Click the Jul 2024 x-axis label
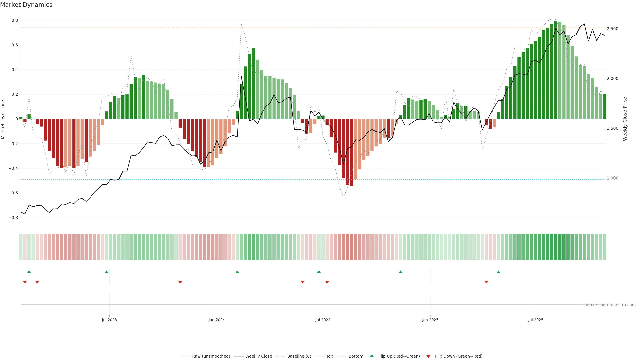This screenshot has height=362, width=644. coord(323,320)
